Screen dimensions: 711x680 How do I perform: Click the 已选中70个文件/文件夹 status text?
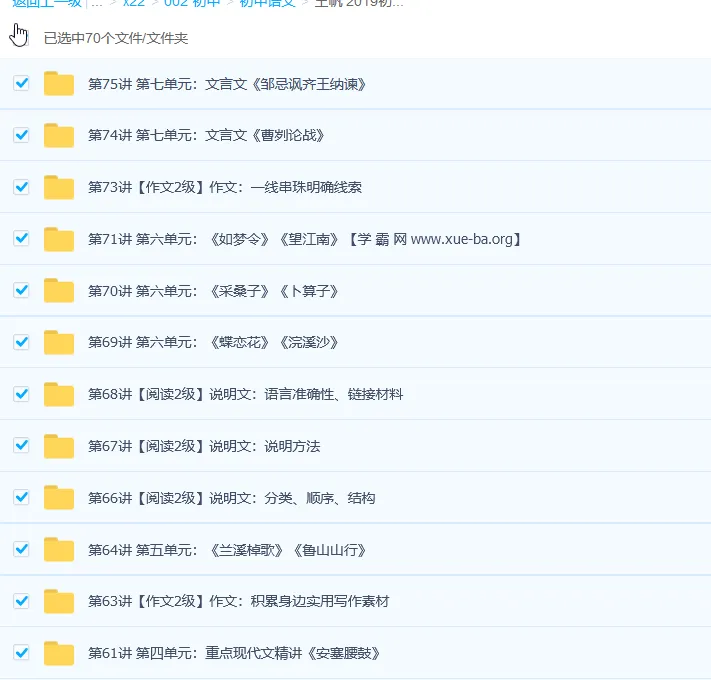click(x=116, y=39)
